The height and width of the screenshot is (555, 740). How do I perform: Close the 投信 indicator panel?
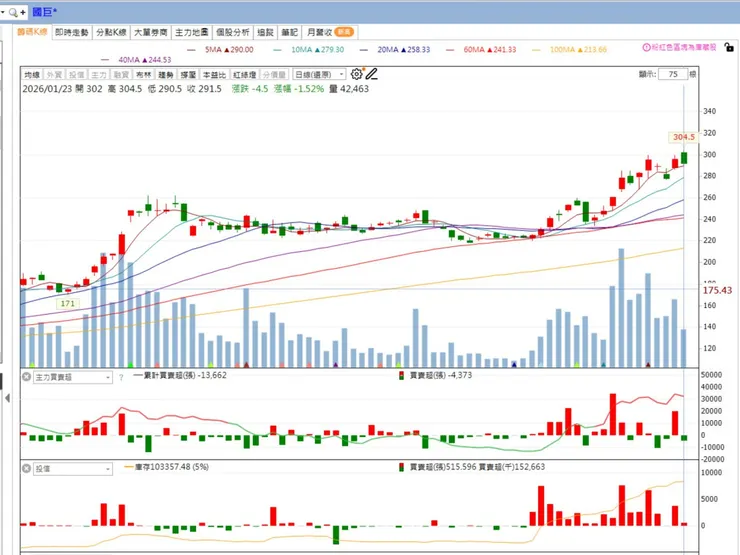pyautogui.click(x=26, y=468)
